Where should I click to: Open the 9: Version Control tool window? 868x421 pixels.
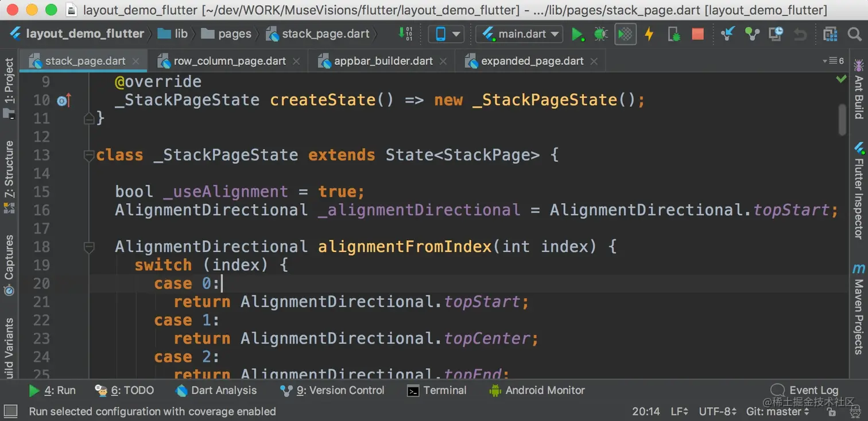[332, 391]
